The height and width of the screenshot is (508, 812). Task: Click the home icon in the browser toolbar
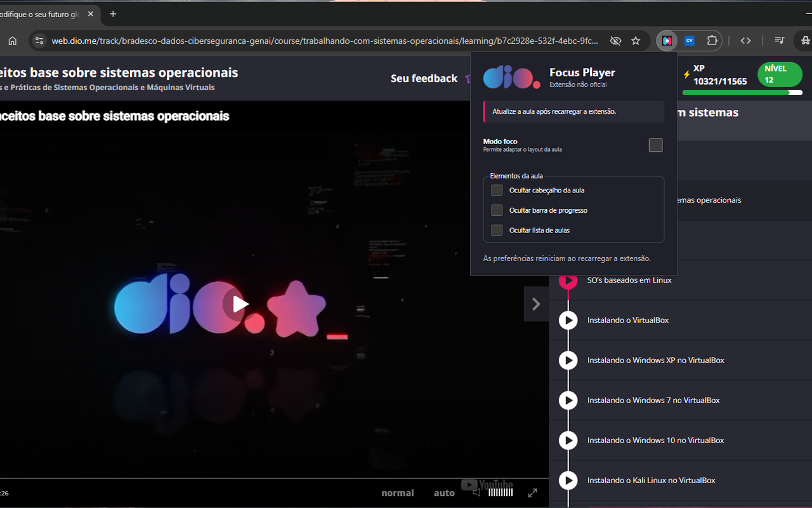click(x=13, y=41)
